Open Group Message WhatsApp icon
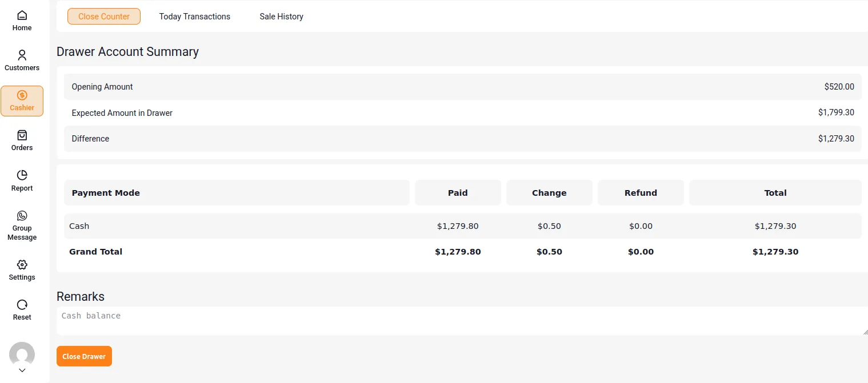Image resolution: width=868 pixels, height=383 pixels. click(x=22, y=215)
